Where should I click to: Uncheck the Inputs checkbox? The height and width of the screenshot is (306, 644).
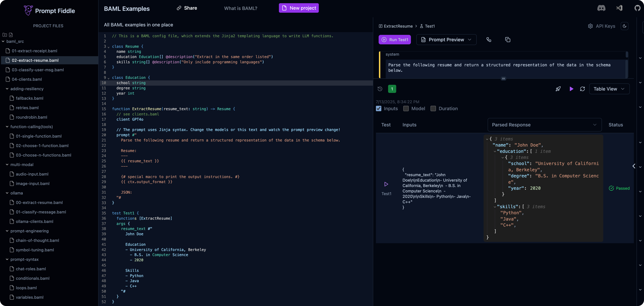point(379,108)
